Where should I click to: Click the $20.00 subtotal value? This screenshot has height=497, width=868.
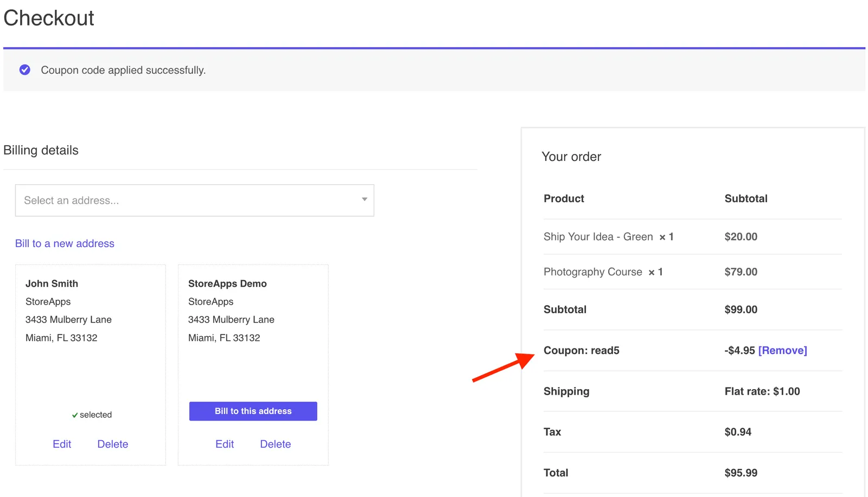pyautogui.click(x=741, y=237)
